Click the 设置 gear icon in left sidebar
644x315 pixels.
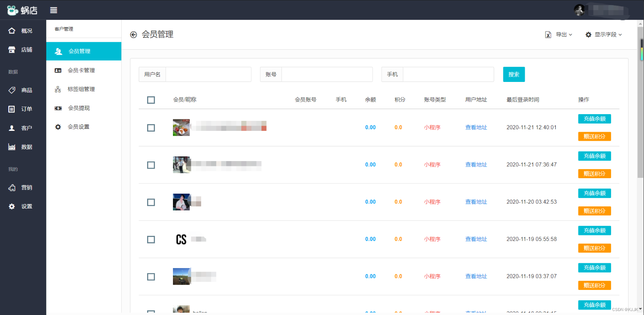[12, 206]
